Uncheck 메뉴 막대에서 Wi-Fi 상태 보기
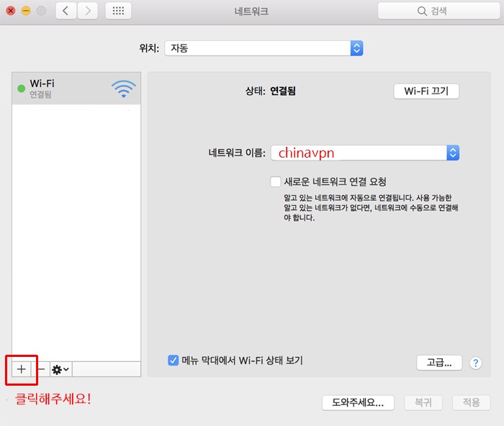 173,361
